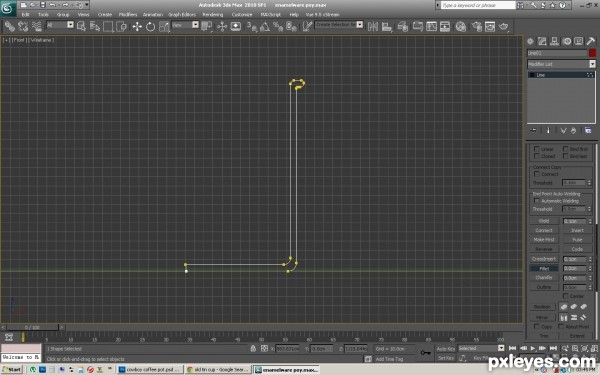Click the time slider 0 / 100 handle
This screenshot has width=600, height=375.
pyautogui.click(x=32, y=328)
